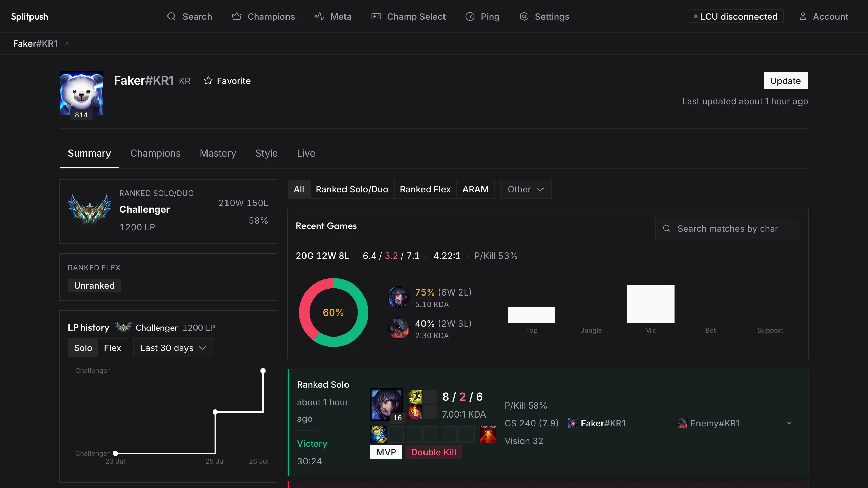Open Champ Select in the top navigation
Viewport: 868px width, 488px height.
(408, 16)
